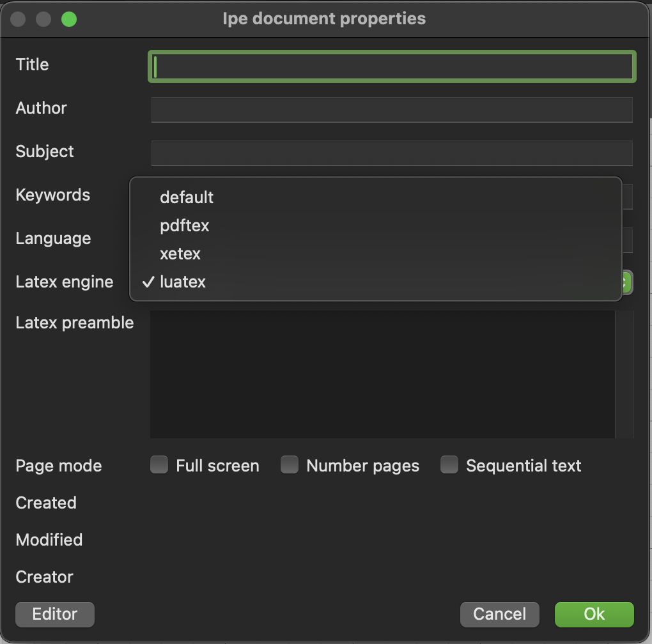
Task: Click inside the Title input field
Action: (391, 66)
